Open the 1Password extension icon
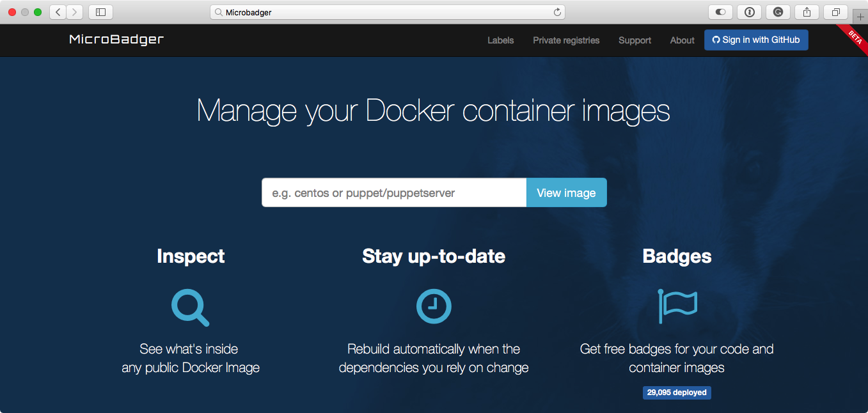This screenshot has height=413, width=868. (749, 12)
